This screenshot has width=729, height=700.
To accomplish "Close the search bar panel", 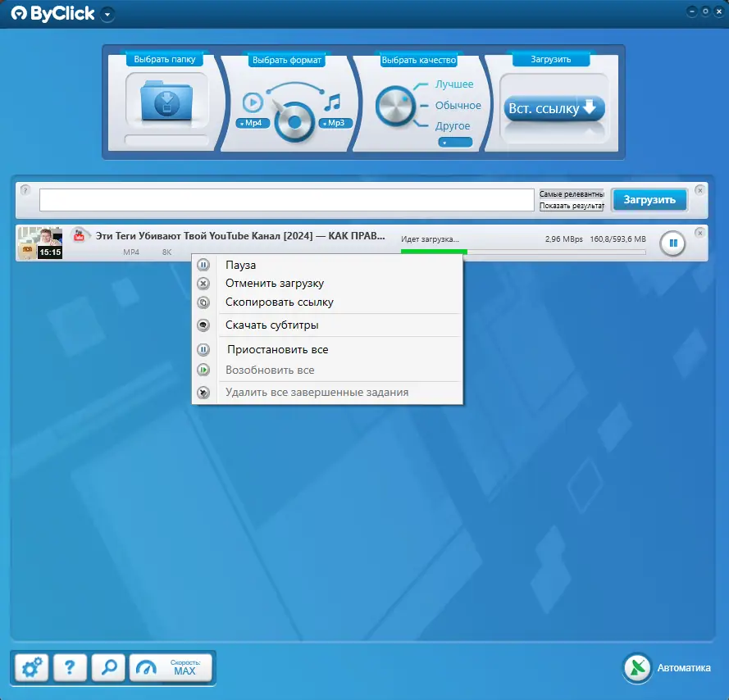I will tap(699, 190).
